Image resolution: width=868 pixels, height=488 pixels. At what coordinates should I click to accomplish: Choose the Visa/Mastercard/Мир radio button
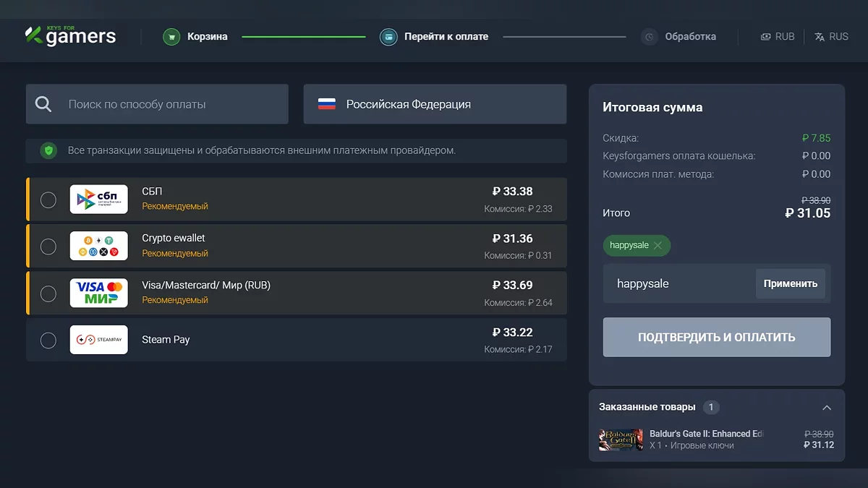pyautogui.click(x=48, y=294)
